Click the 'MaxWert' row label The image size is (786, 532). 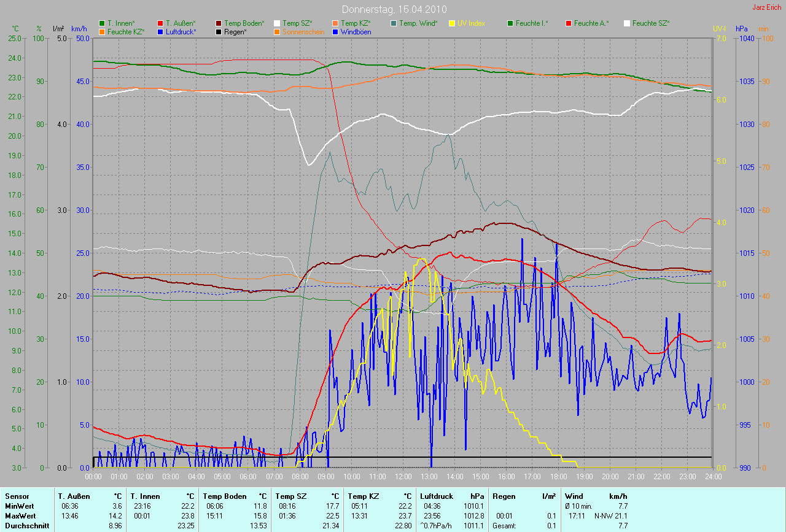[x=20, y=516]
